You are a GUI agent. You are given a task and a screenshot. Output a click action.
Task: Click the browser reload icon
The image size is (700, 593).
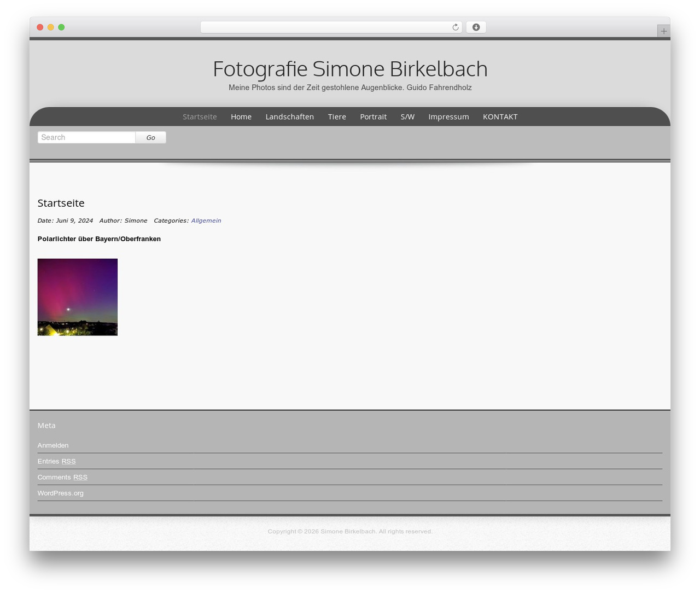click(x=455, y=27)
